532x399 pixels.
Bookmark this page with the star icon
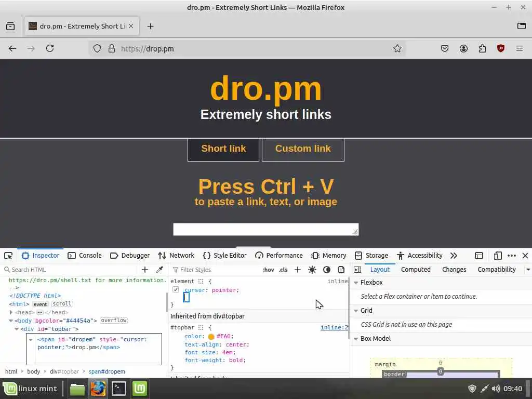pos(397,48)
